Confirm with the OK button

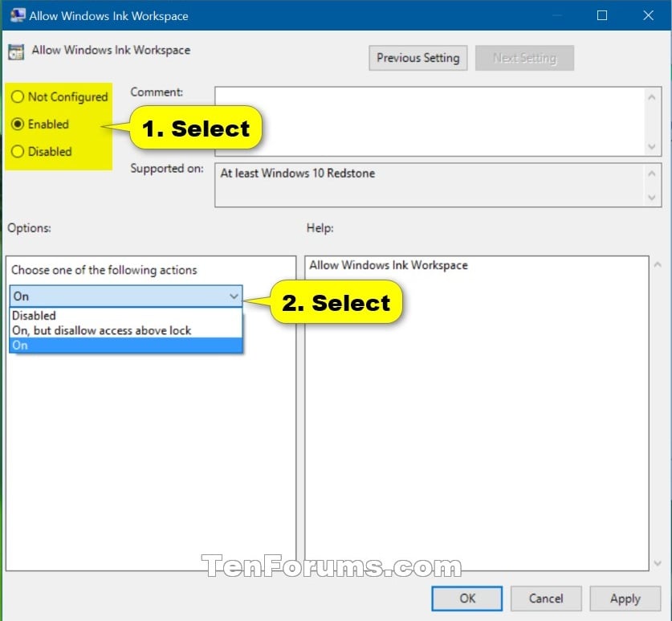466,599
